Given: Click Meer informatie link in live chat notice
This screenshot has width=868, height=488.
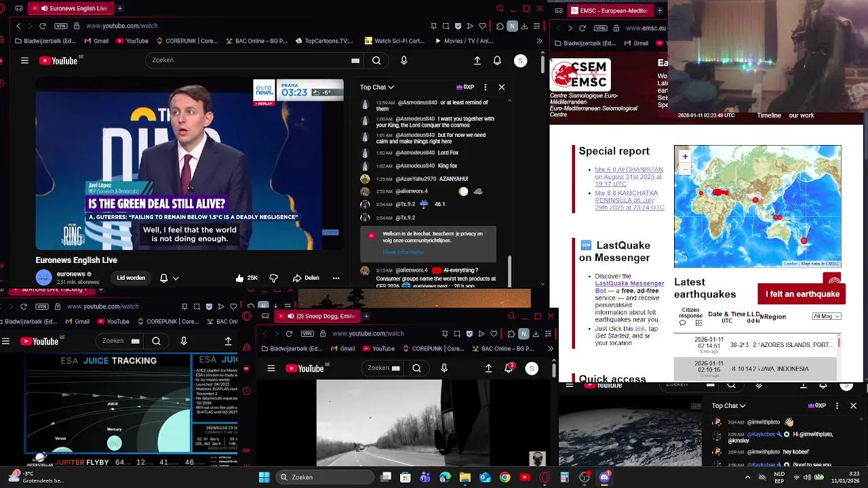Looking at the screenshot, I should tap(403, 252).
